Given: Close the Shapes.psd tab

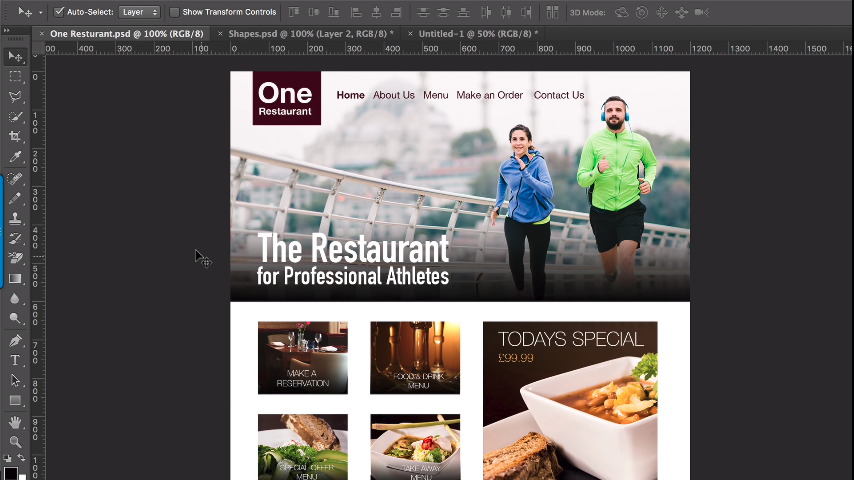Looking at the screenshot, I should 220,34.
